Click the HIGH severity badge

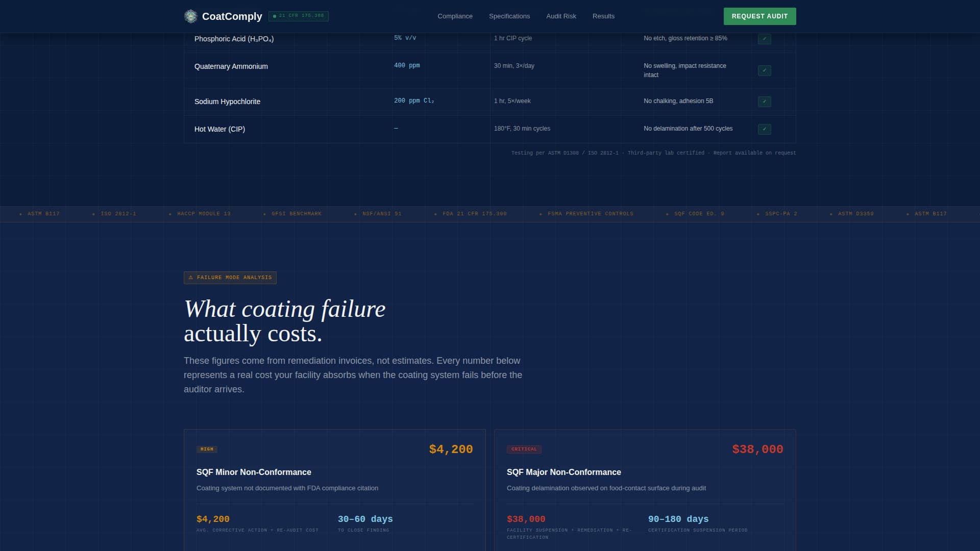(x=207, y=449)
